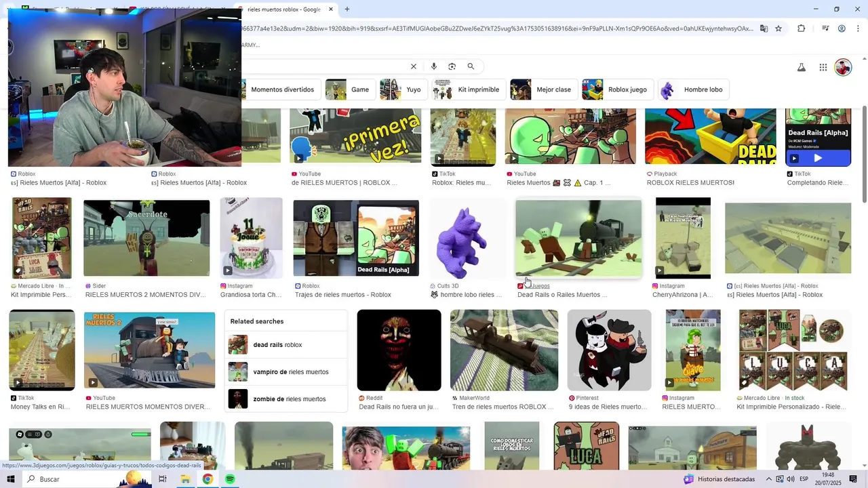
Task: Open Chrome from the taskbar
Action: click(x=208, y=479)
